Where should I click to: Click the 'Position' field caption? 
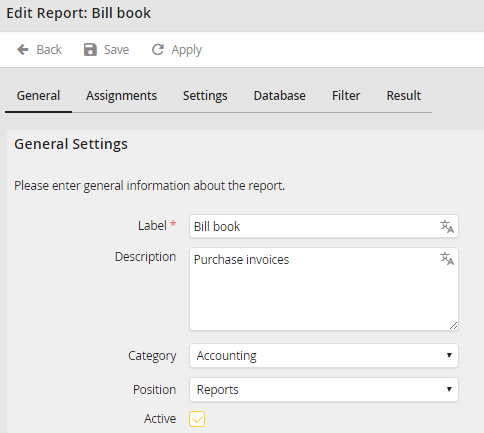[x=154, y=389]
